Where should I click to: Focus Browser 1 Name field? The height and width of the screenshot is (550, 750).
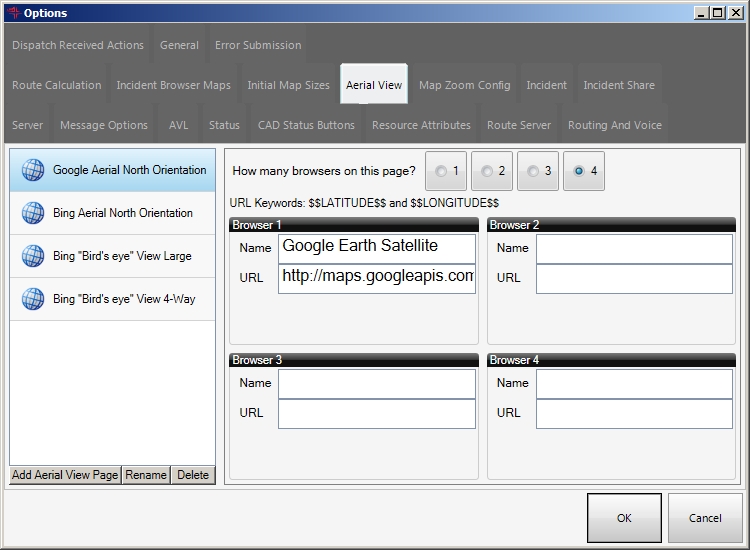point(377,248)
